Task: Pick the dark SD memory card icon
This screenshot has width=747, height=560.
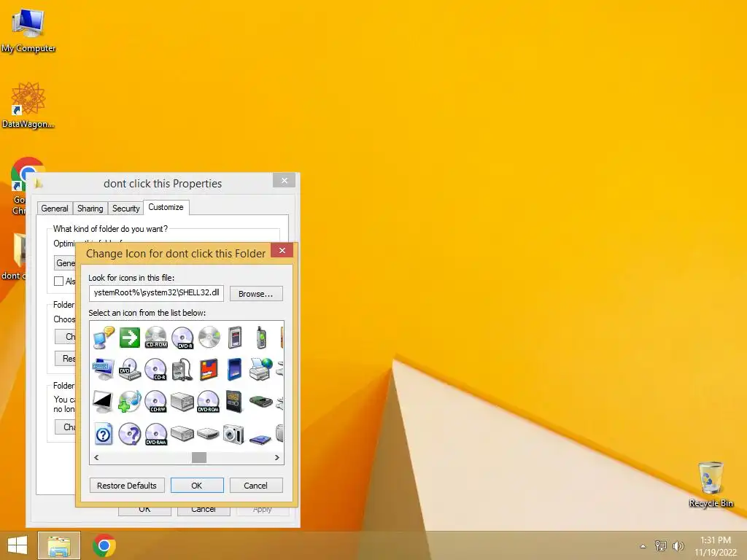Action: tap(234, 402)
